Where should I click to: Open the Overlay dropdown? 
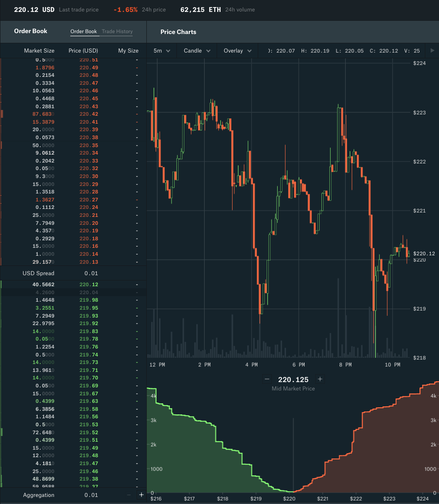click(237, 50)
